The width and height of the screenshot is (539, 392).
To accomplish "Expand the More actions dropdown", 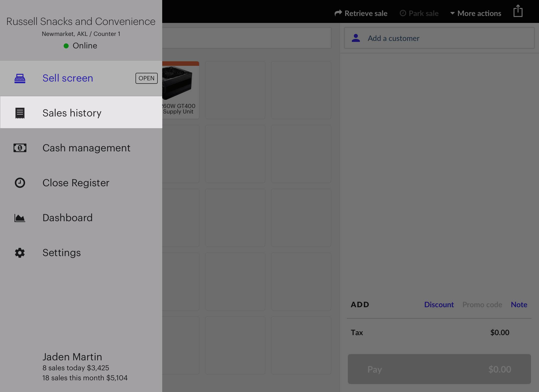I will pos(476,13).
